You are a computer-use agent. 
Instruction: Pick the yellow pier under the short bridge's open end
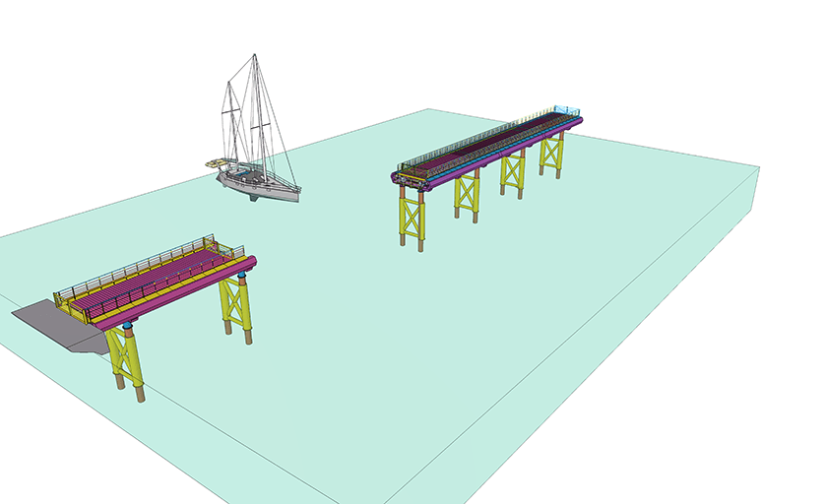click(x=236, y=308)
